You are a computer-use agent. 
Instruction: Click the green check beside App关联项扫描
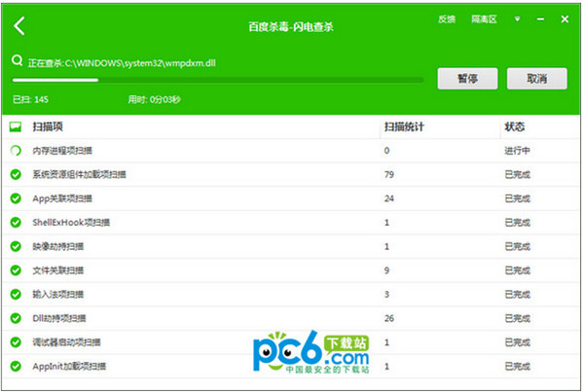(16, 198)
